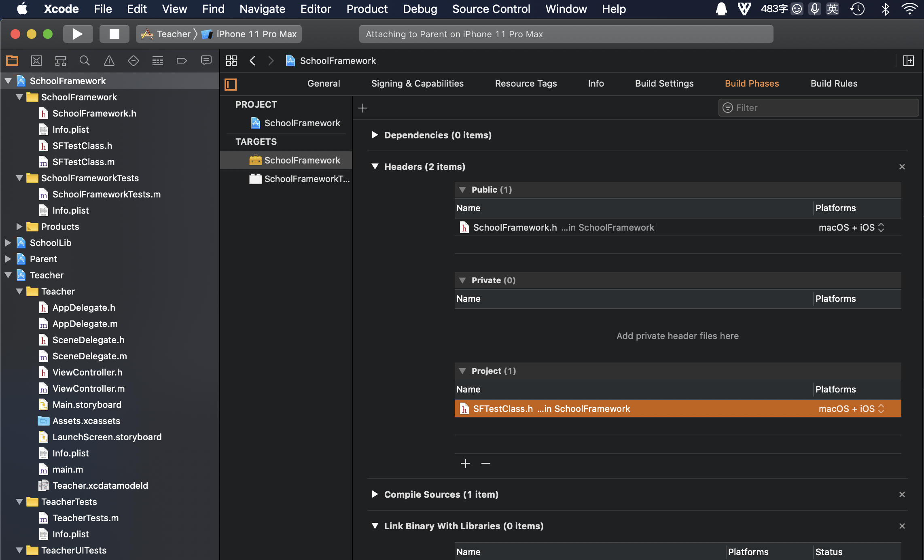Switch to the General tab
The height and width of the screenshot is (560, 924).
324,83
